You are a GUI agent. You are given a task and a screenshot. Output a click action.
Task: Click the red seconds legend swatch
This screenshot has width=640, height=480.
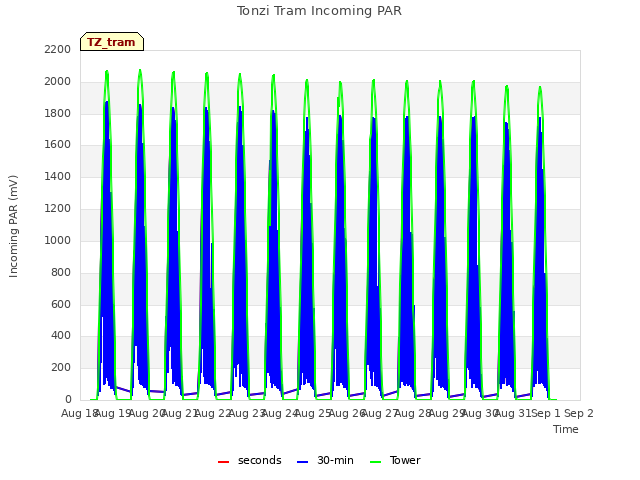tap(224, 462)
